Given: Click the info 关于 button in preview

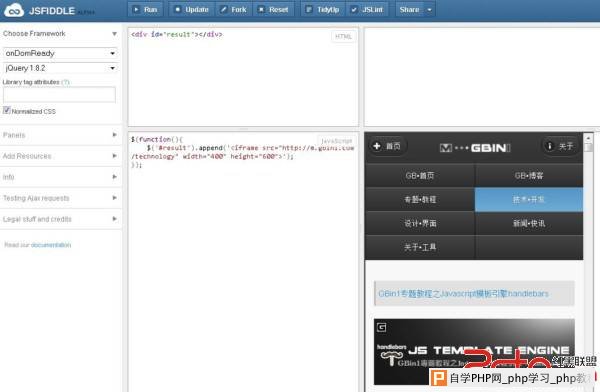Looking at the screenshot, I should 560,146.
